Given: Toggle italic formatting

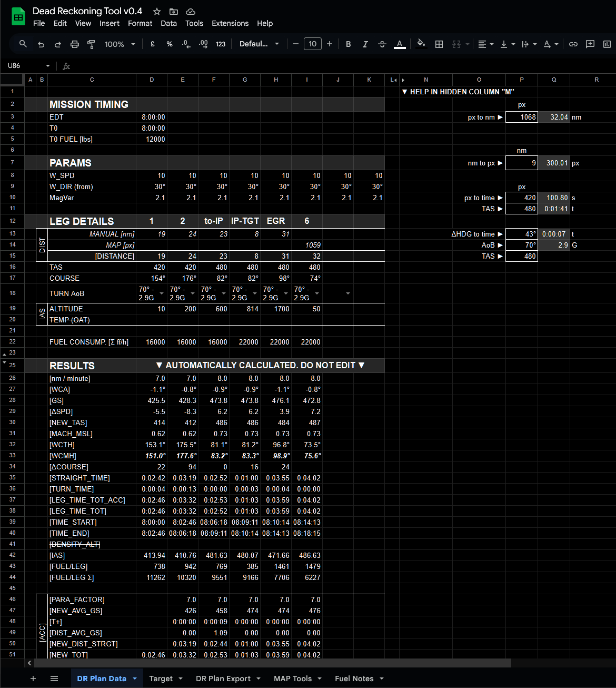Looking at the screenshot, I should coord(365,44).
